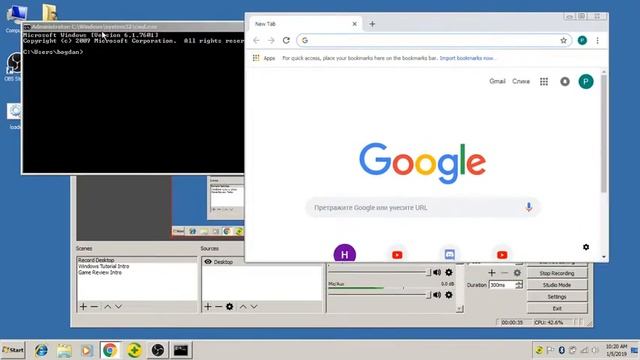This screenshot has height=360, width=640.
Task: Move the source down in OBS
Action: pos(254,307)
